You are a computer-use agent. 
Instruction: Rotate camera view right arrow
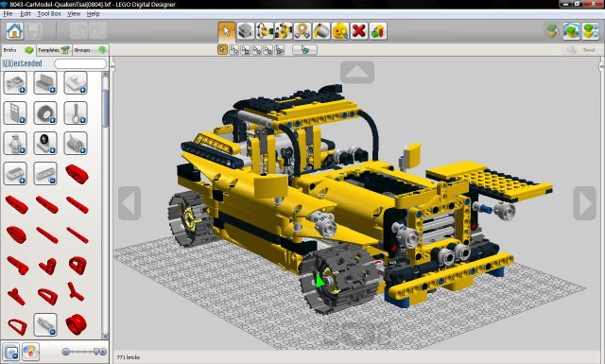[x=584, y=203]
